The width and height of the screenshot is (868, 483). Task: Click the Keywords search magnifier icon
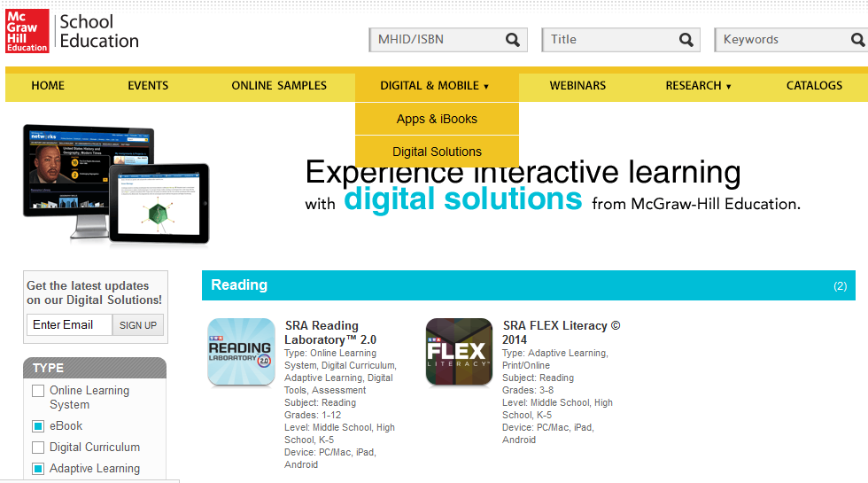(x=857, y=40)
